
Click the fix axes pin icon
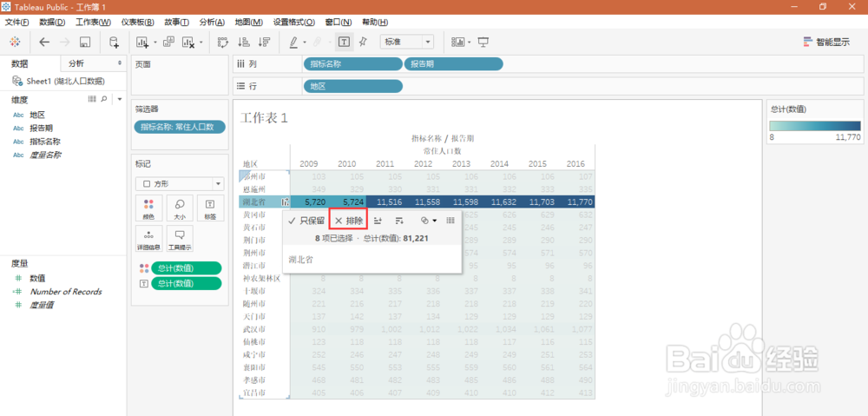(x=363, y=42)
